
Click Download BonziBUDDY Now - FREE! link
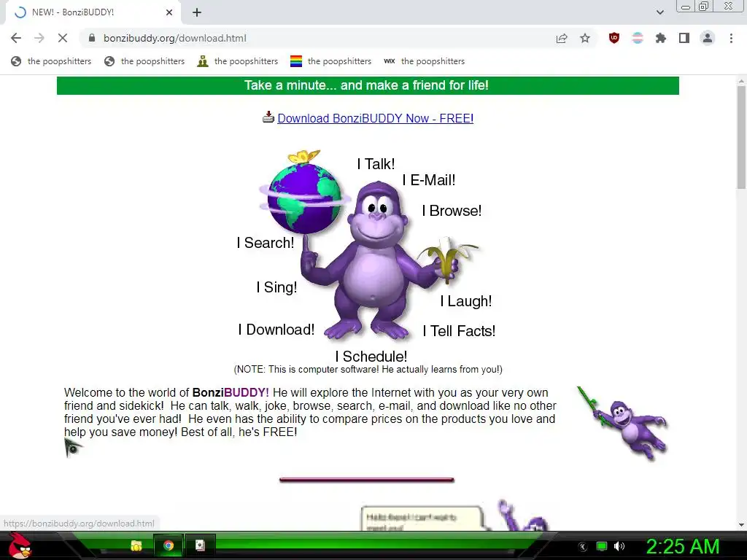(376, 118)
